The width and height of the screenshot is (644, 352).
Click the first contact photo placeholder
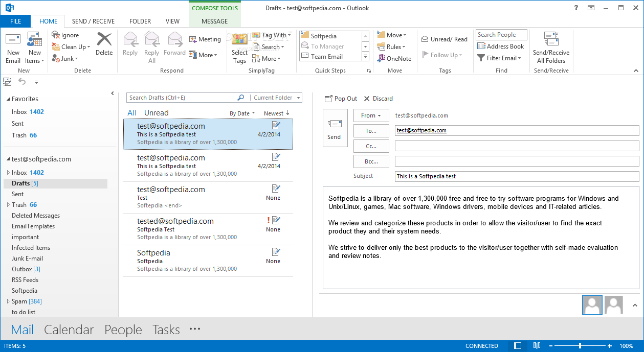click(x=592, y=305)
